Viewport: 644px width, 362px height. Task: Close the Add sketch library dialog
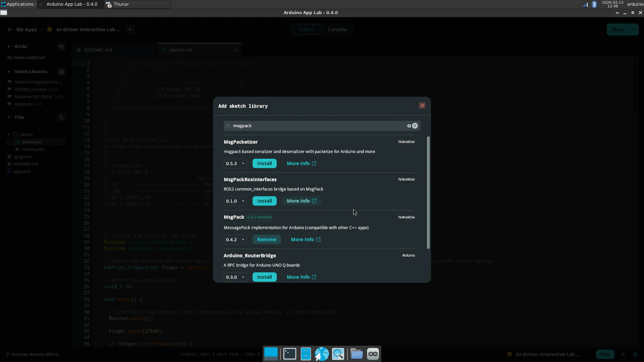[422, 105]
